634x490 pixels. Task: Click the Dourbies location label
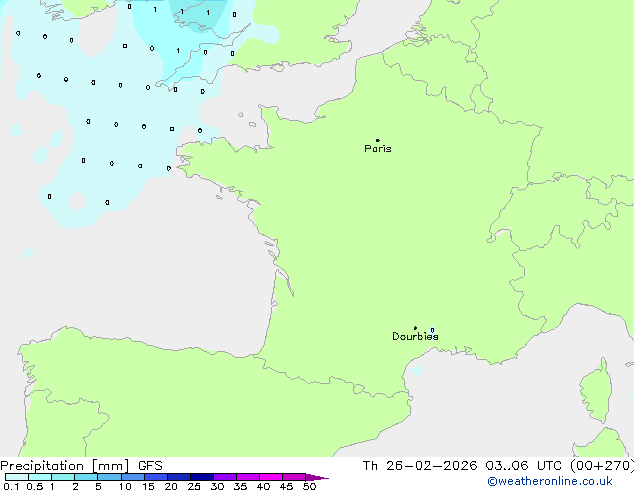(x=415, y=336)
